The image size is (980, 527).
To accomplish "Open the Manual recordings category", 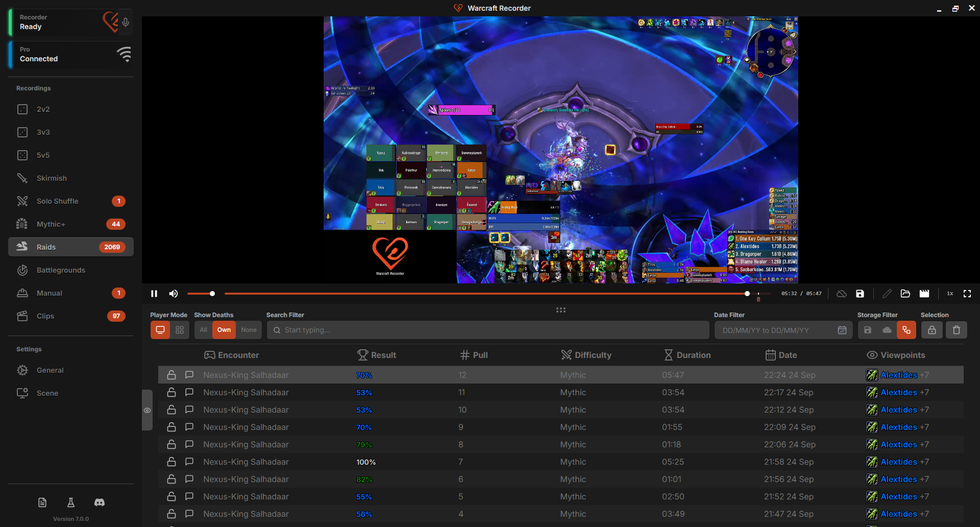I will [71, 293].
